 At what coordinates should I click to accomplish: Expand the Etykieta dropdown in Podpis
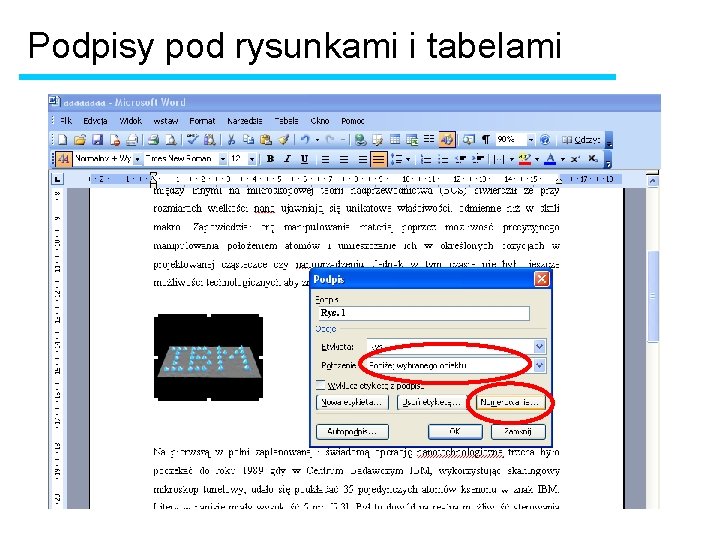pyautogui.click(x=540, y=346)
